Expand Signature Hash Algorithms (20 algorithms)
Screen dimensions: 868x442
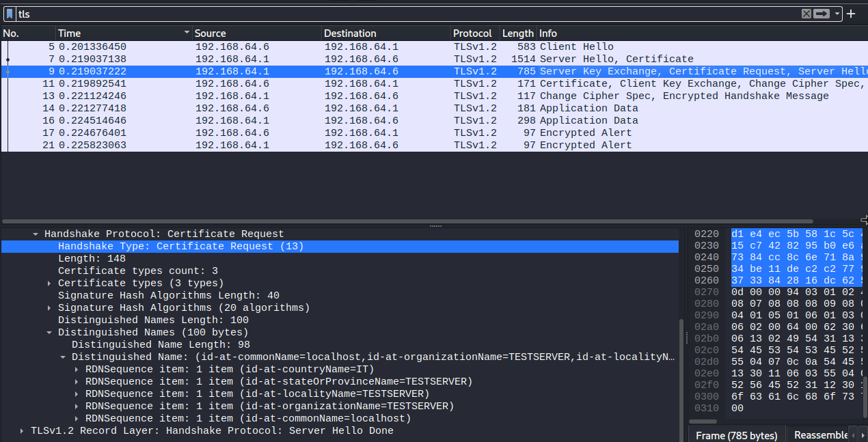[x=49, y=307]
